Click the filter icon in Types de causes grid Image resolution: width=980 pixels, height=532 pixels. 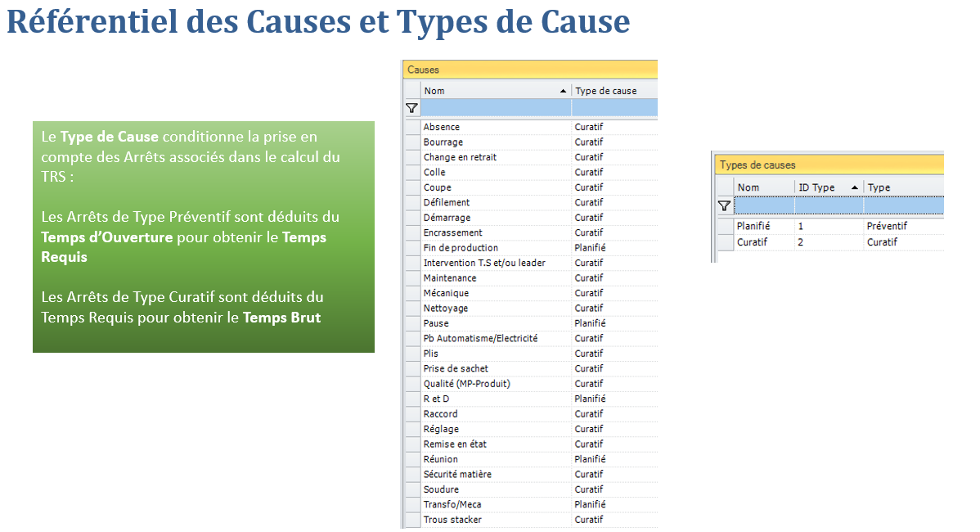[x=724, y=205]
